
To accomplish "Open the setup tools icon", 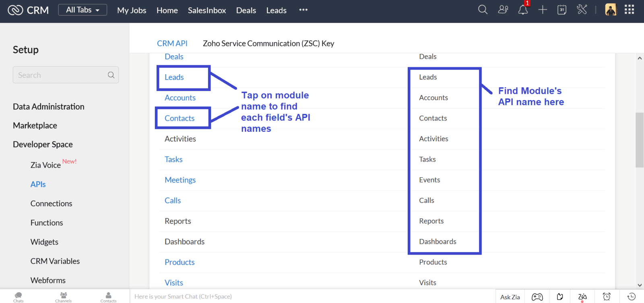I will tap(582, 10).
